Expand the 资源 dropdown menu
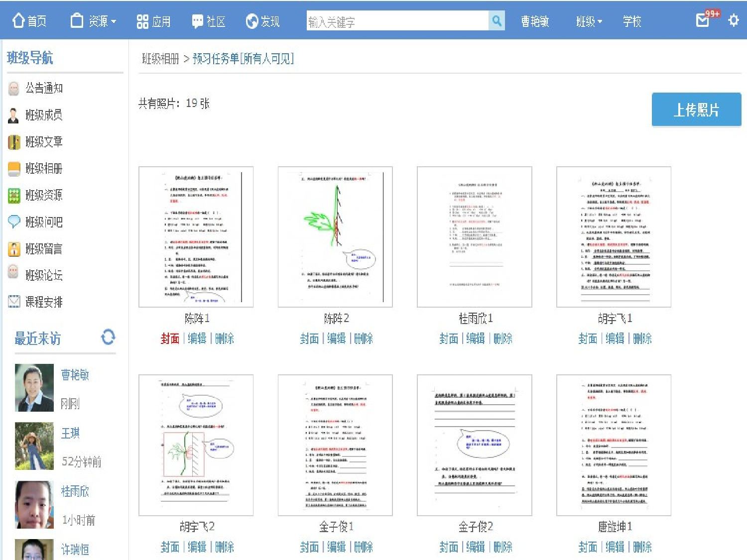The height and width of the screenshot is (560, 747). click(x=101, y=21)
